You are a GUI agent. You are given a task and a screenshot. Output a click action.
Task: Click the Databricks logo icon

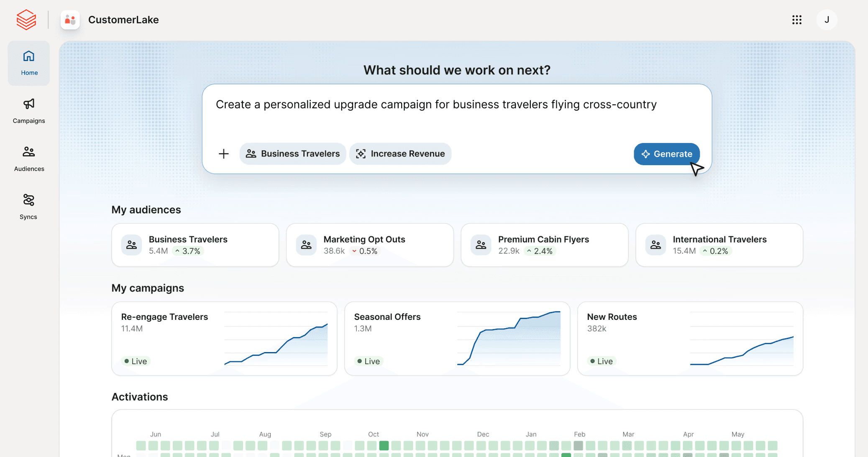(26, 20)
